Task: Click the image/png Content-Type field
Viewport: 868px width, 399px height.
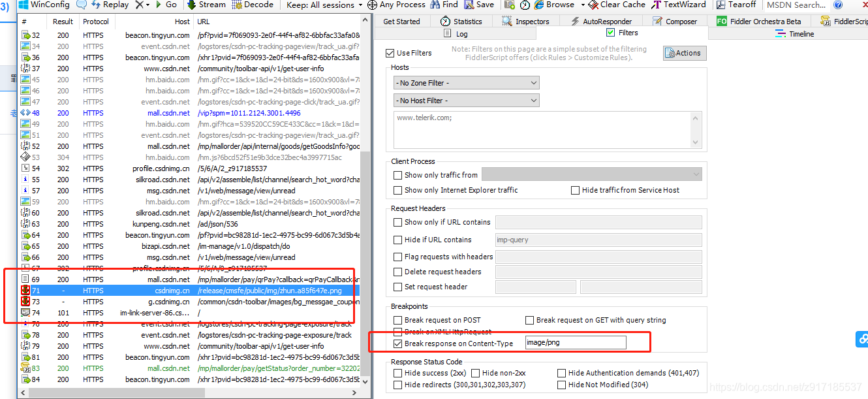Action: pyautogui.click(x=575, y=343)
